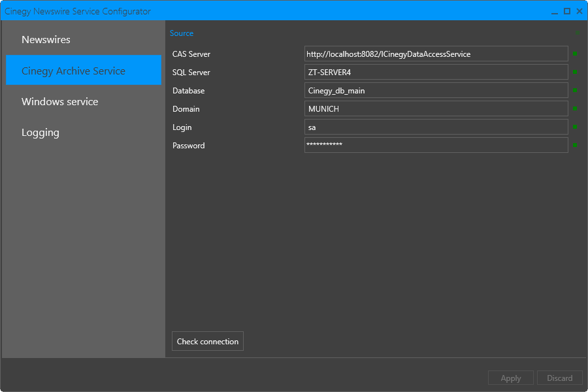588x392 pixels.
Task: Click the CAS Server URL field
Action: point(436,54)
